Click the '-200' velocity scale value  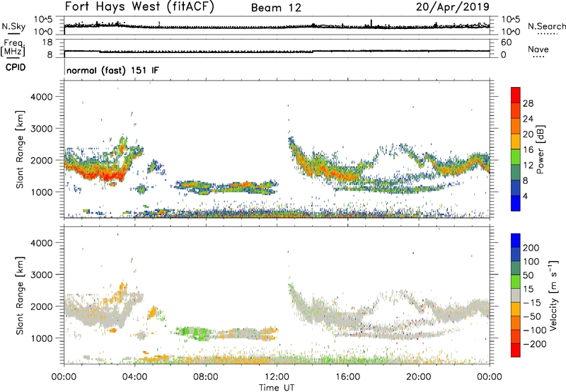[x=535, y=344]
